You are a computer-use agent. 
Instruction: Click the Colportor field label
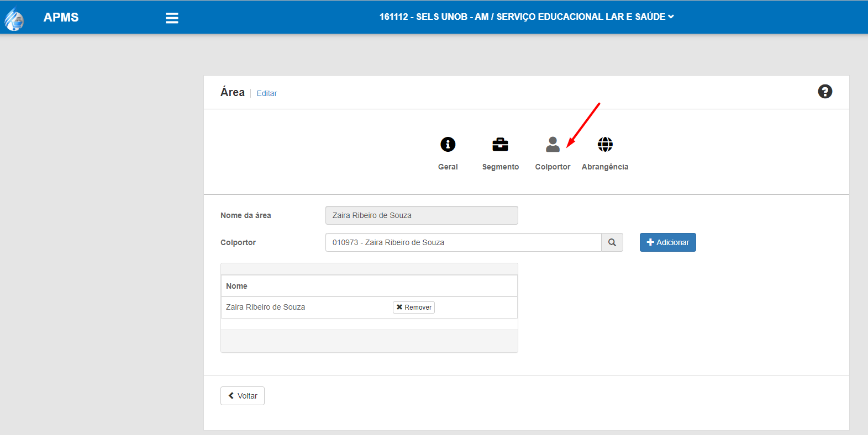point(238,242)
